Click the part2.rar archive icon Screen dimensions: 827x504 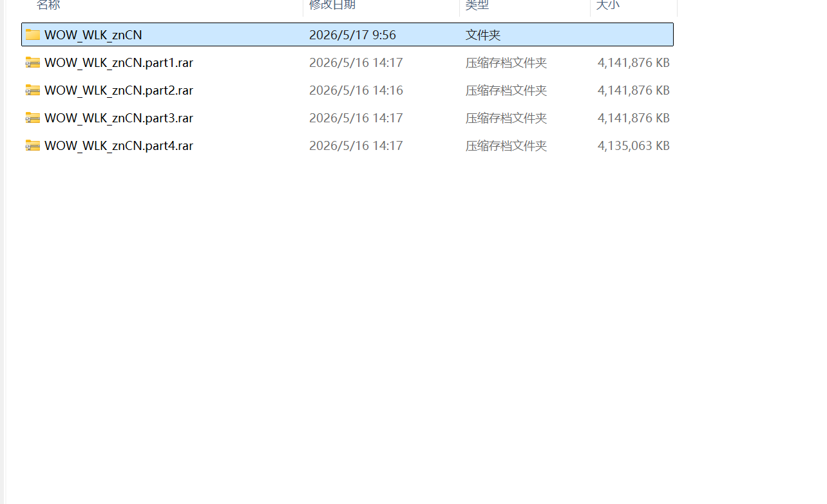tap(33, 90)
